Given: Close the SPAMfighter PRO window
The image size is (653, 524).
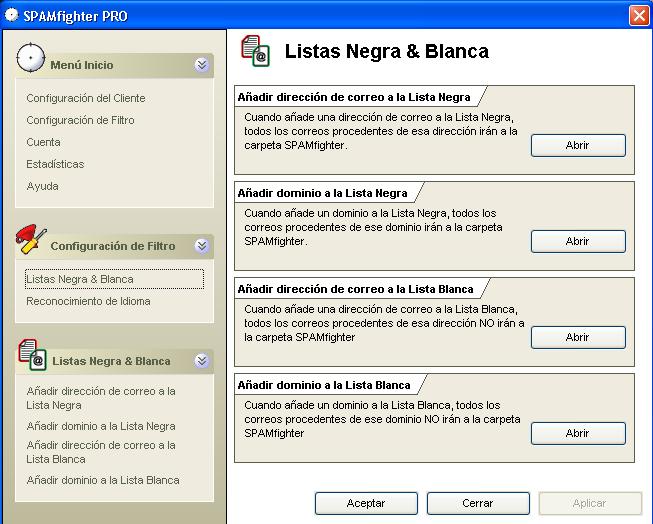Looking at the screenshot, I should (x=639, y=15).
